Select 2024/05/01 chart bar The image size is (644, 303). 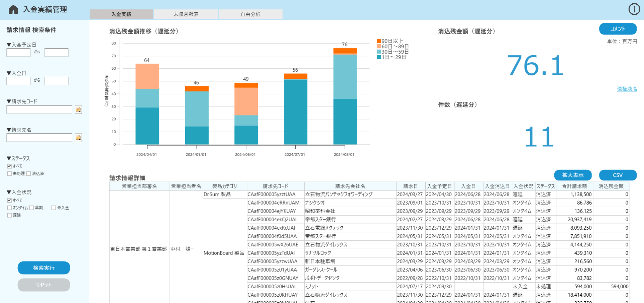point(197,116)
